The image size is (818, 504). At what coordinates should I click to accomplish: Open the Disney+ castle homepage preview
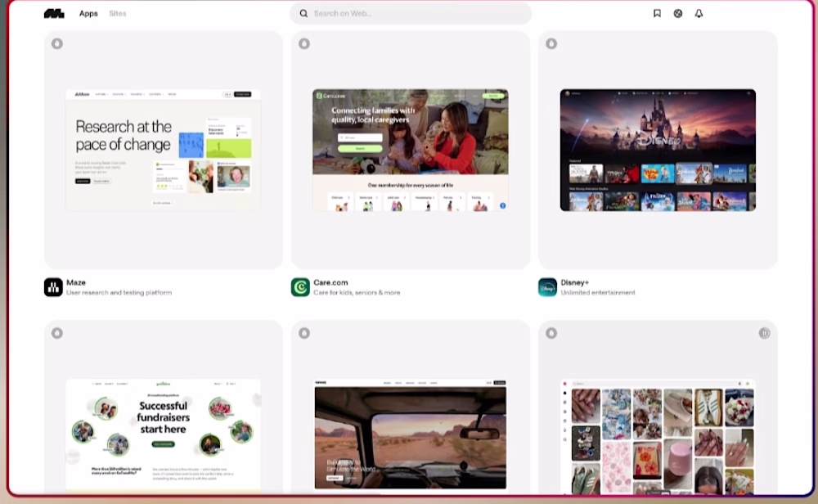(x=658, y=151)
